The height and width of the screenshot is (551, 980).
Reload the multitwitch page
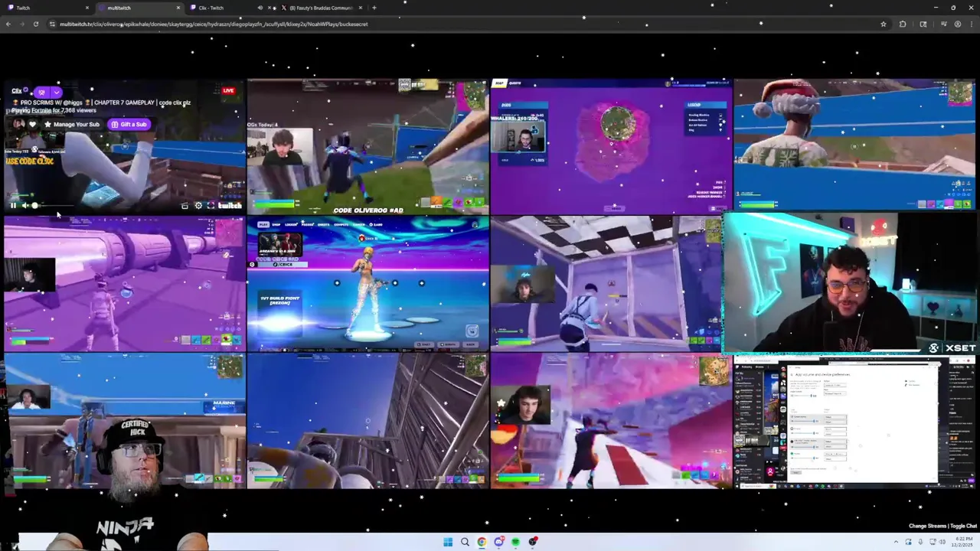point(35,24)
